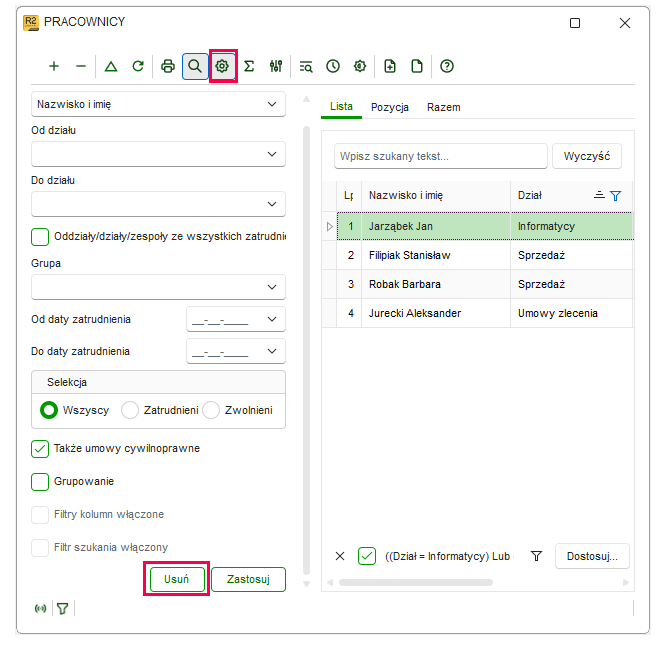Select the Filipiak Stanisław row
Viewport: 664px width, 653px height.
click(477, 255)
